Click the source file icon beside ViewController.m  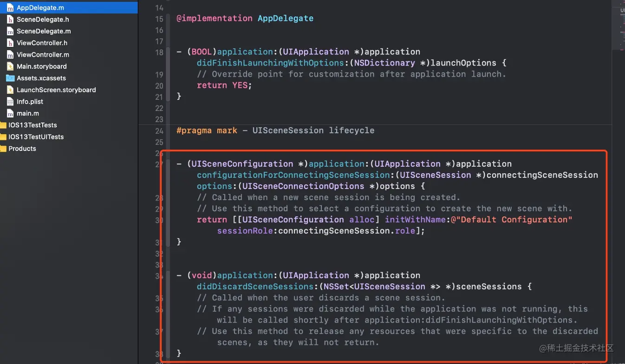(x=10, y=54)
